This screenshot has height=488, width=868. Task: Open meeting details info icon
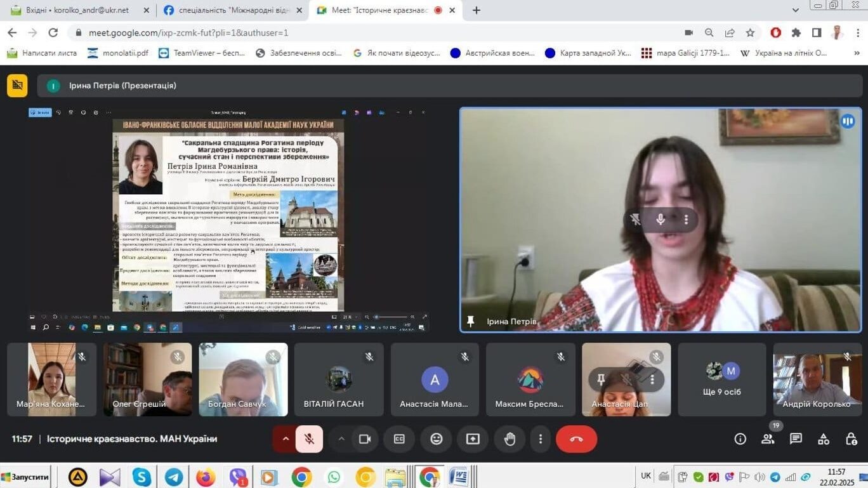coord(740,439)
